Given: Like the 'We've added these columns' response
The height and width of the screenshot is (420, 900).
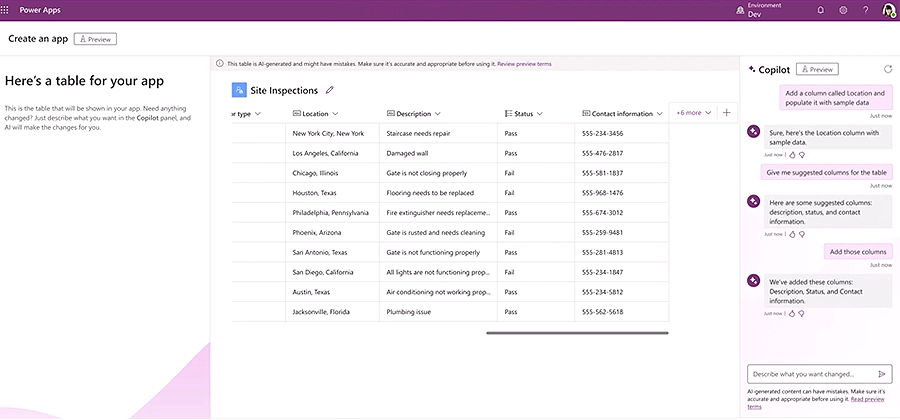Looking at the screenshot, I should (x=793, y=313).
